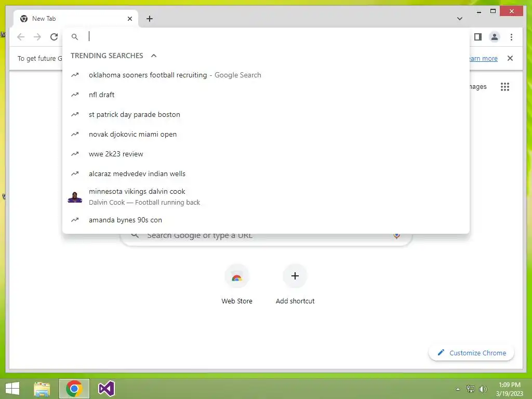Close the New Tab tab
Viewport: 532px width, 399px height.
[129, 19]
